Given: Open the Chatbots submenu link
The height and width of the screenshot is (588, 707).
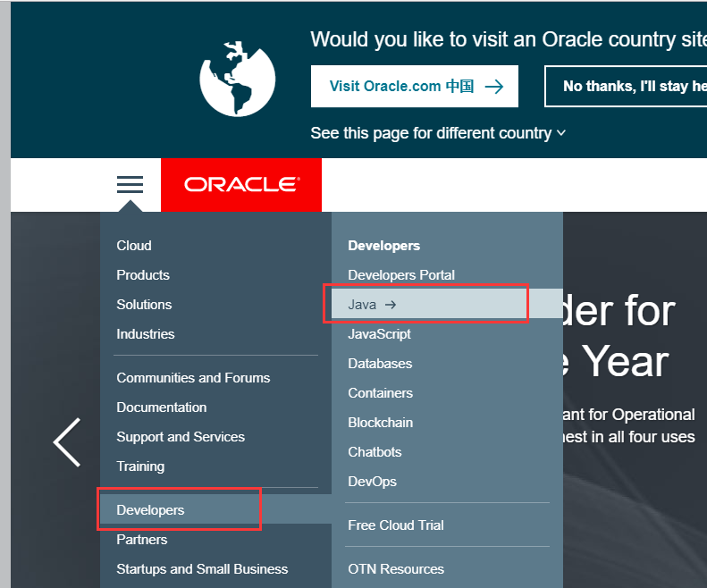Looking at the screenshot, I should click(375, 452).
